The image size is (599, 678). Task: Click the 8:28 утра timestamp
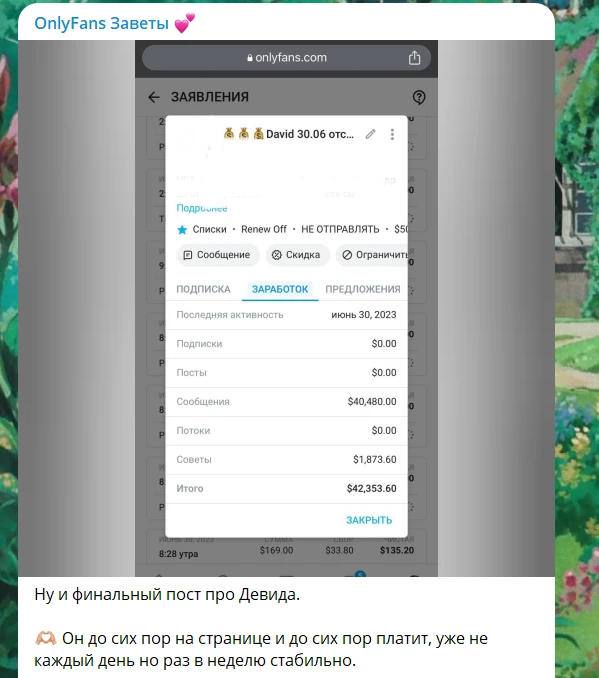coord(178,554)
